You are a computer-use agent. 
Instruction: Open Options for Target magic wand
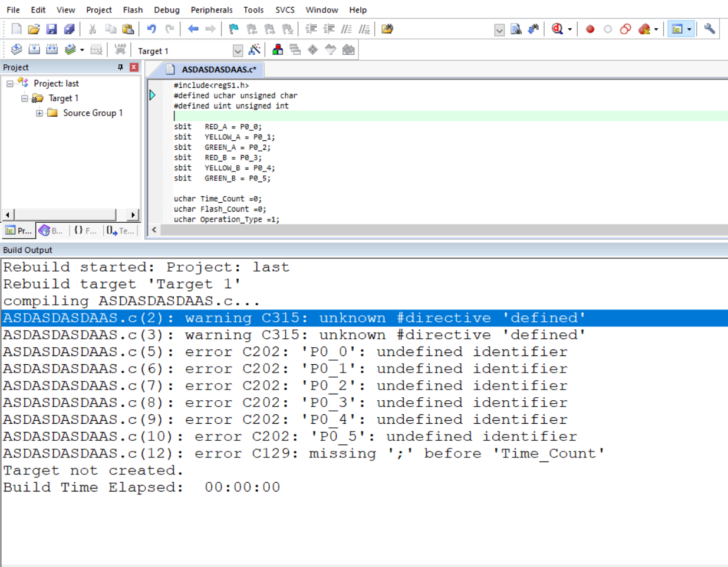[255, 50]
